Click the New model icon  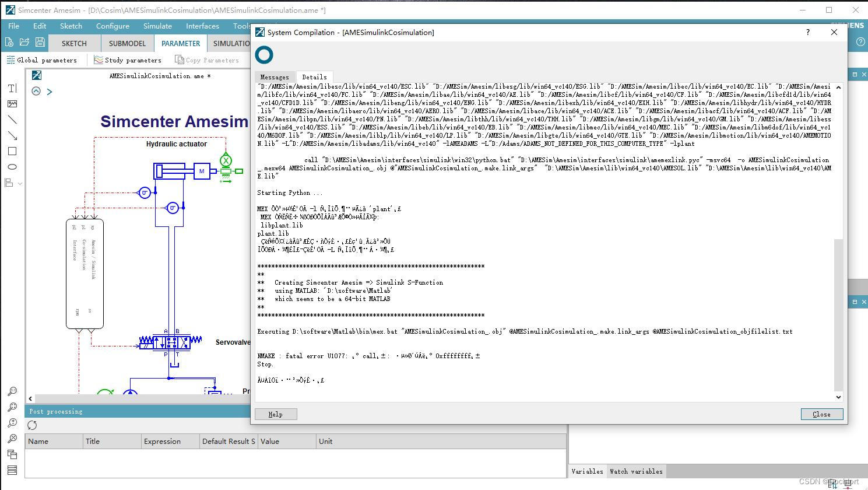9,42
